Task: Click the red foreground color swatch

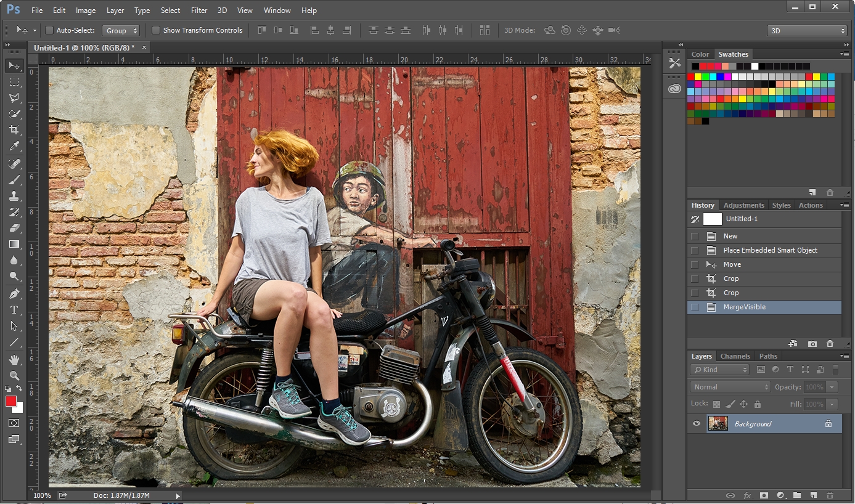Action: [10, 401]
